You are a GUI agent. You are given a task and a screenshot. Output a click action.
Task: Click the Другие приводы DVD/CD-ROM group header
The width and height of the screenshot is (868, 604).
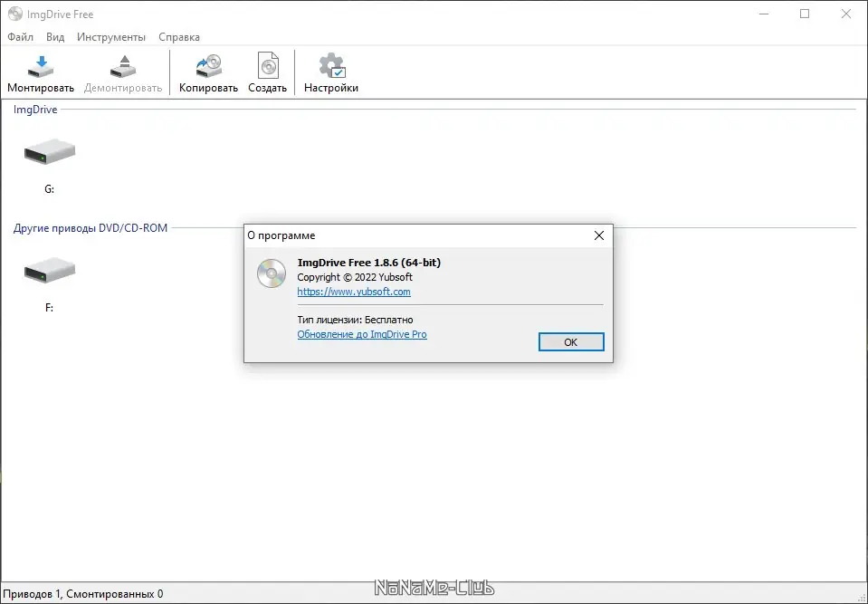91,228
